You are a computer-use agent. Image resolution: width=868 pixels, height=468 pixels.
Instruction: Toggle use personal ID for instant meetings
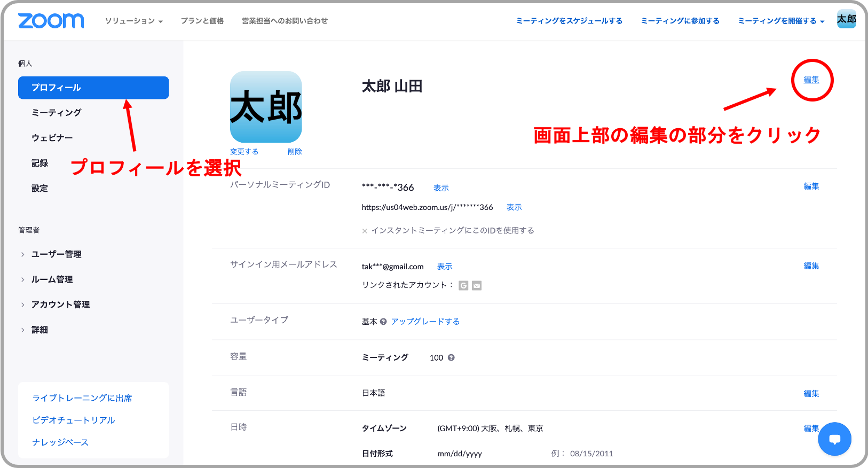click(365, 231)
